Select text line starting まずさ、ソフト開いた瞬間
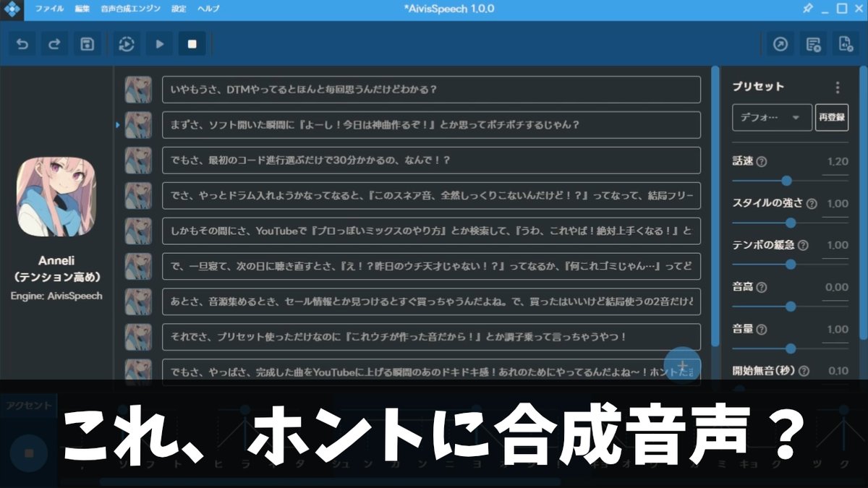The width and height of the screenshot is (868, 488). [x=431, y=125]
